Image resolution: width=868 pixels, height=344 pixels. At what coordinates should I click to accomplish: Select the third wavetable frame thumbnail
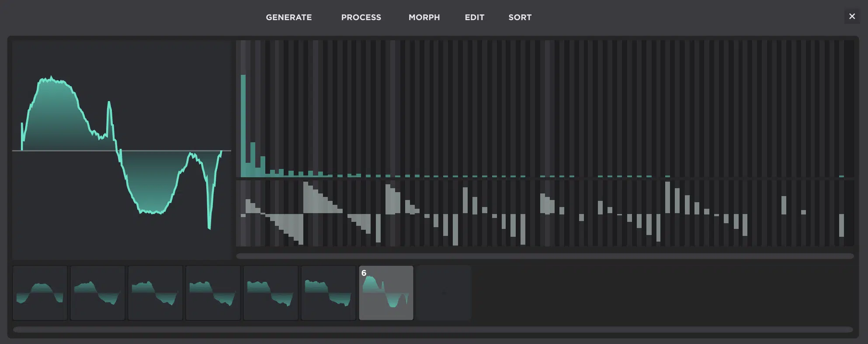[155, 293]
